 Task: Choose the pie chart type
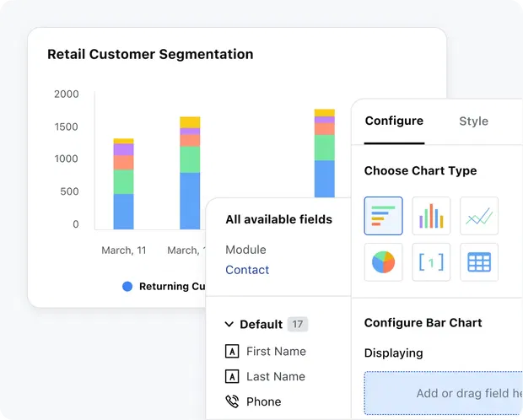coord(383,262)
